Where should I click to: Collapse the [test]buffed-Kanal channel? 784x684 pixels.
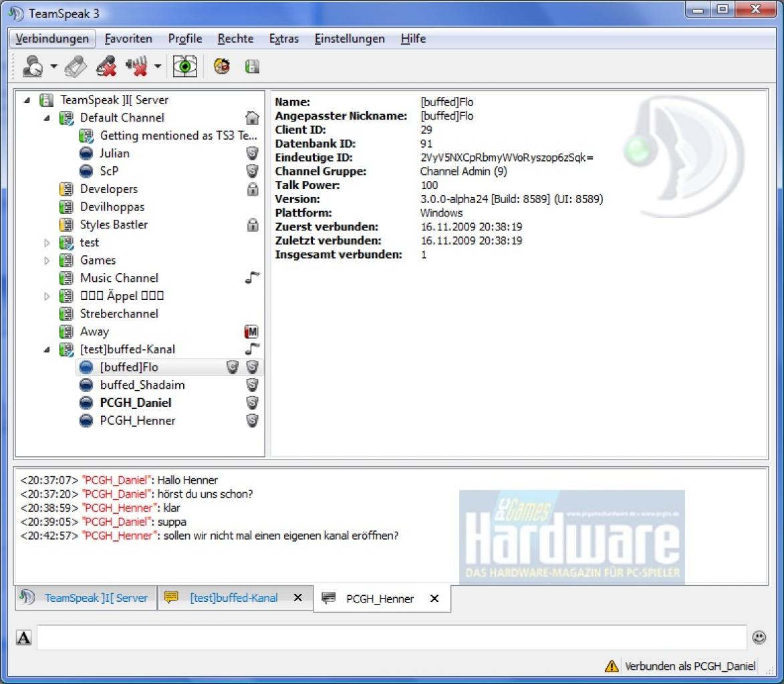tap(47, 350)
